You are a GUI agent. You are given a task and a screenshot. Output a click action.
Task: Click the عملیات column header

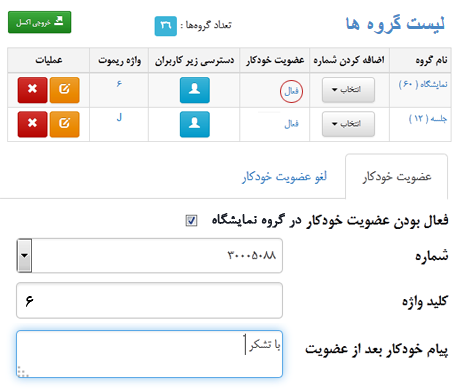pyautogui.click(x=49, y=60)
